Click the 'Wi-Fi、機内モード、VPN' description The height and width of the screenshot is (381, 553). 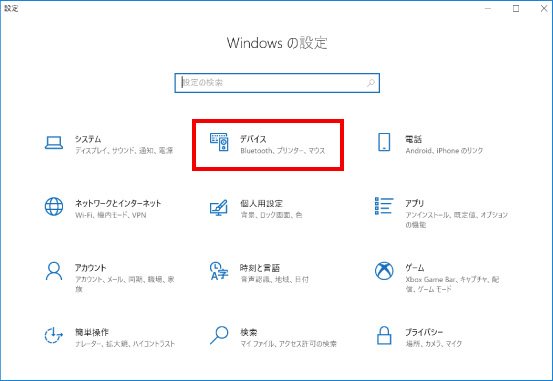(x=111, y=215)
